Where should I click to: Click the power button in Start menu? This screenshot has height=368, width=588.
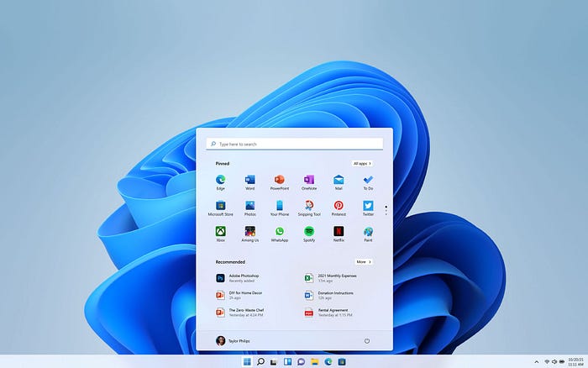tap(367, 340)
